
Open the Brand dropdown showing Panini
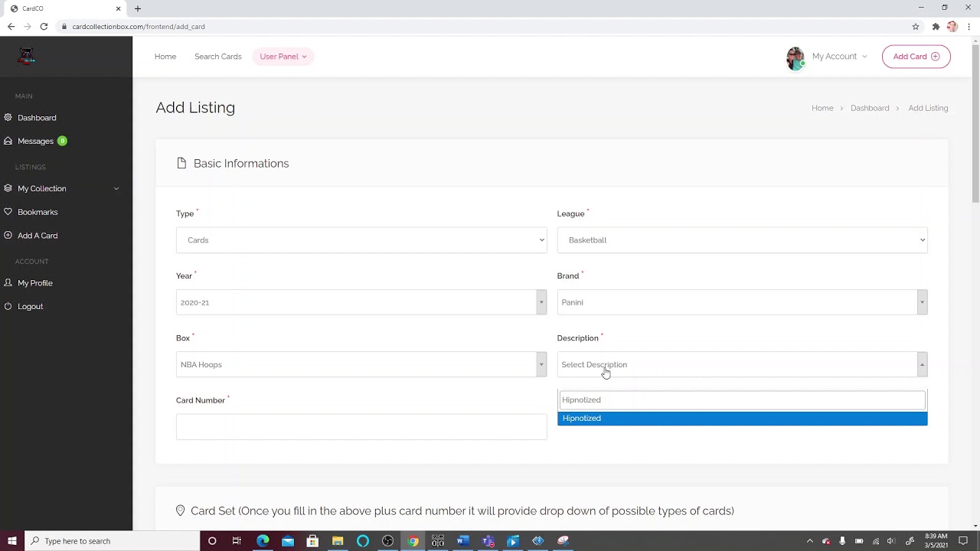point(742,302)
